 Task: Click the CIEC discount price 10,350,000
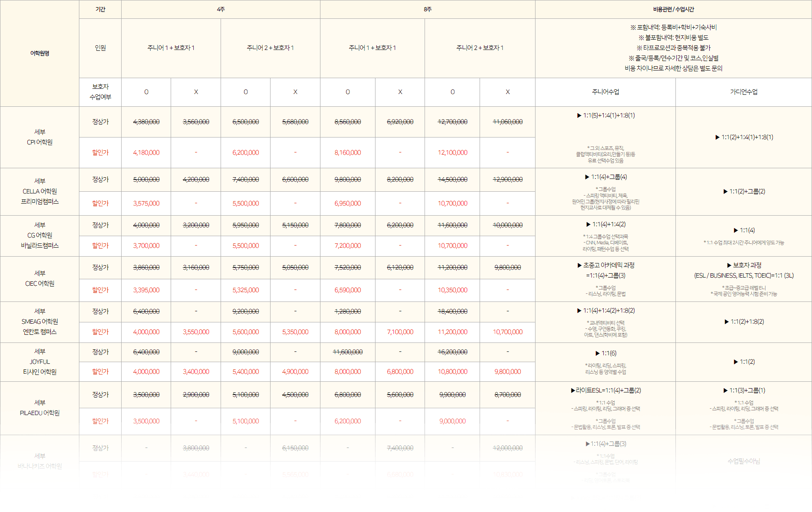(x=453, y=290)
